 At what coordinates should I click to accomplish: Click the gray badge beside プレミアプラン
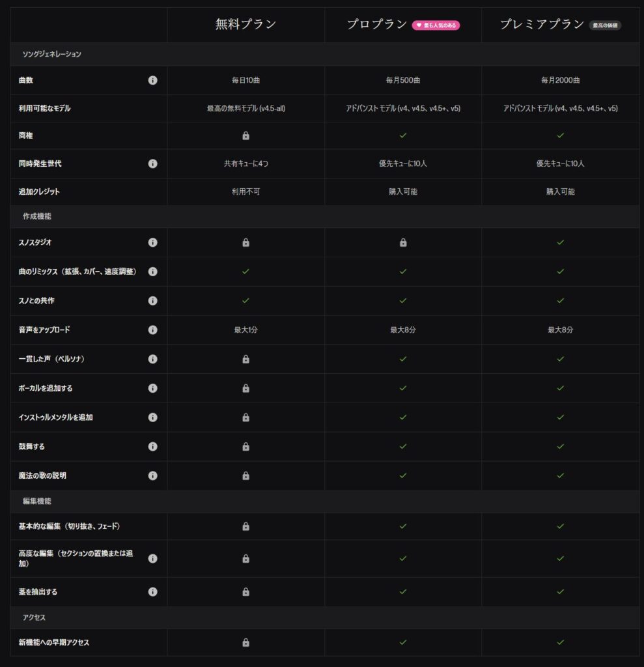(605, 25)
